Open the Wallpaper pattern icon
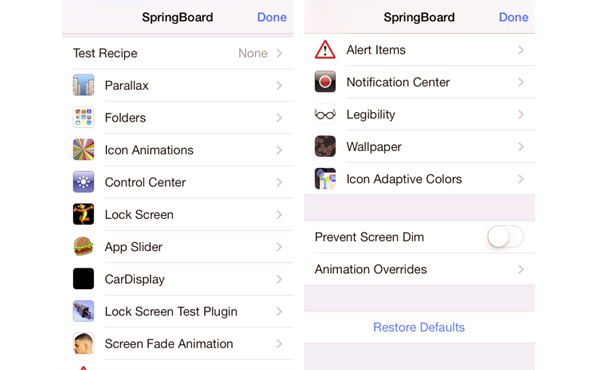This screenshot has height=370, width=600. point(325,146)
